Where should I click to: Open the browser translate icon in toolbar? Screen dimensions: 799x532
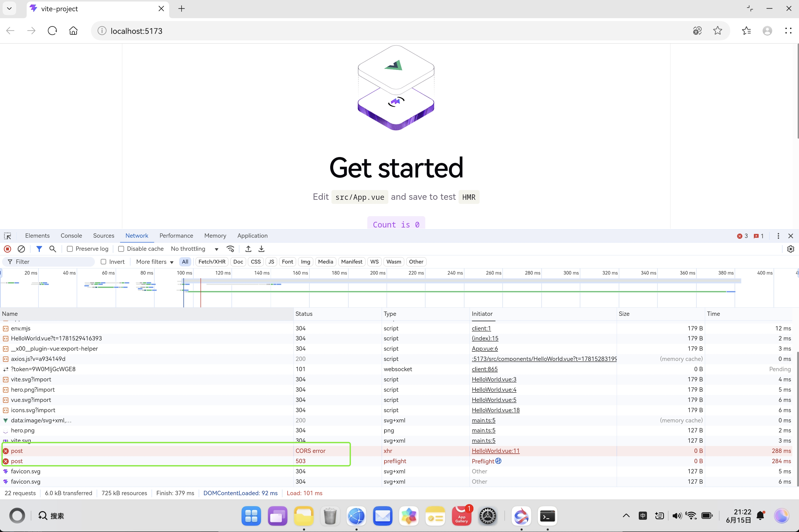[697, 31]
